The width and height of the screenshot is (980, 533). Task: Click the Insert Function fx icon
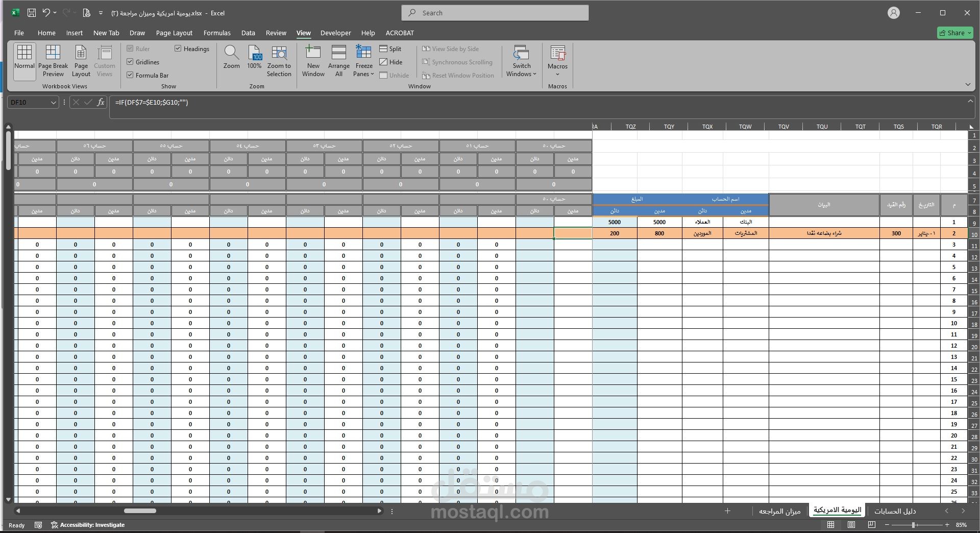coord(101,102)
